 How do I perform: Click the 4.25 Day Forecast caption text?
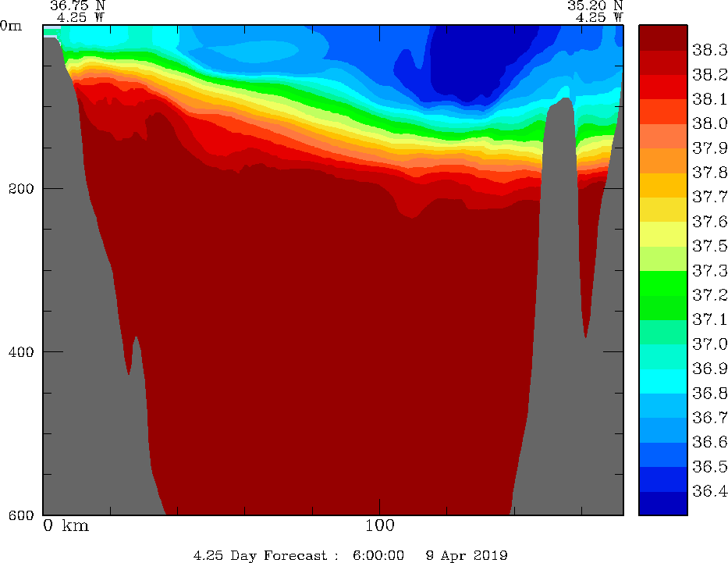[260, 555]
